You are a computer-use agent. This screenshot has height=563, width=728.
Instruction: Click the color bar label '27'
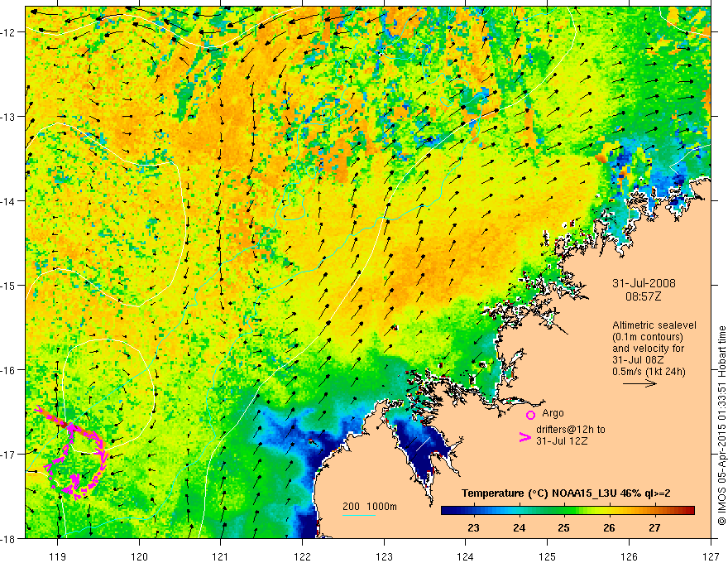pos(654,528)
